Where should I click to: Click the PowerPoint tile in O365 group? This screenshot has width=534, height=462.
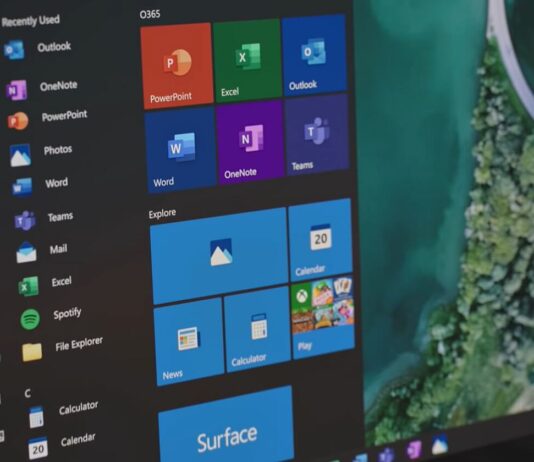tap(177, 65)
